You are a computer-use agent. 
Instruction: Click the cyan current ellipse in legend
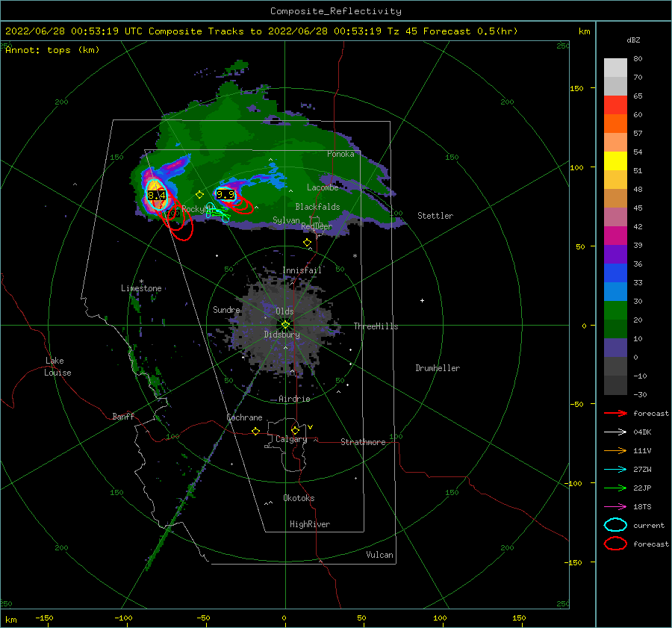tap(615, 525)
